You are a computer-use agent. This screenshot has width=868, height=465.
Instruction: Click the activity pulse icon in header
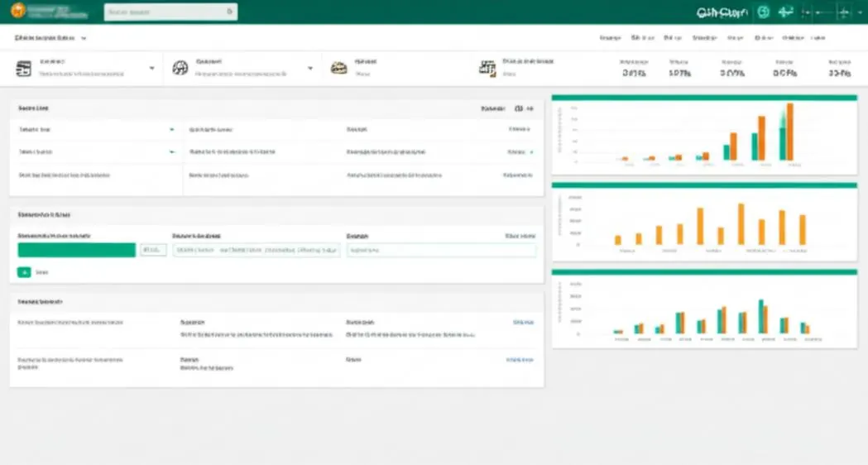[x=785, y=12]
